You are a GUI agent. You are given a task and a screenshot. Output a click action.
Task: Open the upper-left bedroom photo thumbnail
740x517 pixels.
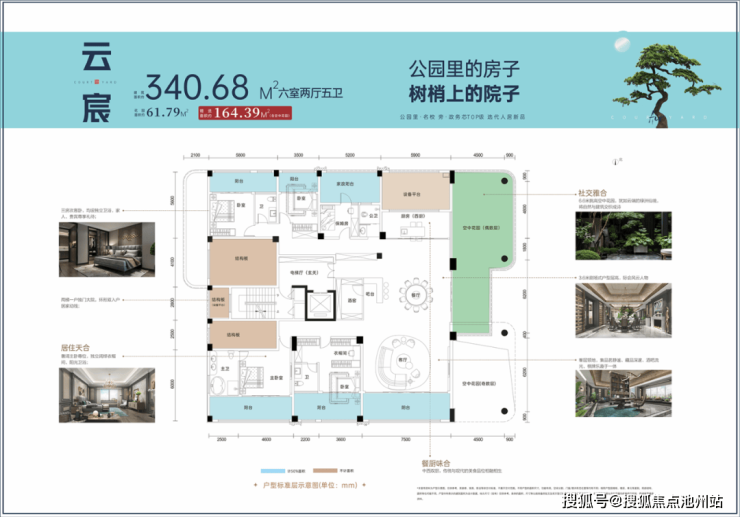(x=107, y=249)
